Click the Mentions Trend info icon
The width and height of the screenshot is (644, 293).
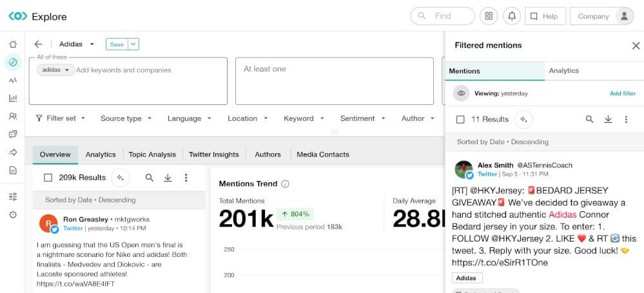[285, 184]
